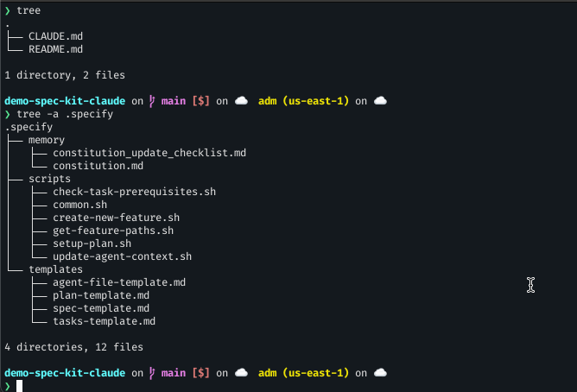Select the text '4 directories, 12 files'
577x392 pixels.
[74, 347]
